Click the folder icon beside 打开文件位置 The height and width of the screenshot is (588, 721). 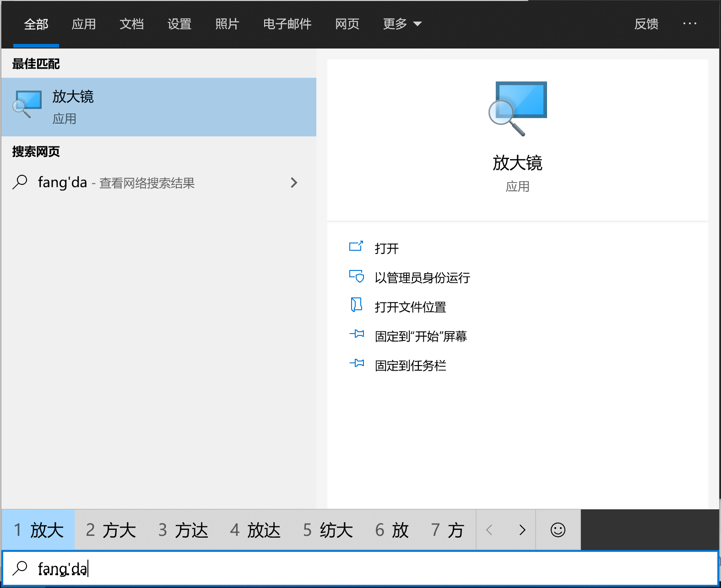coord(356,305)
